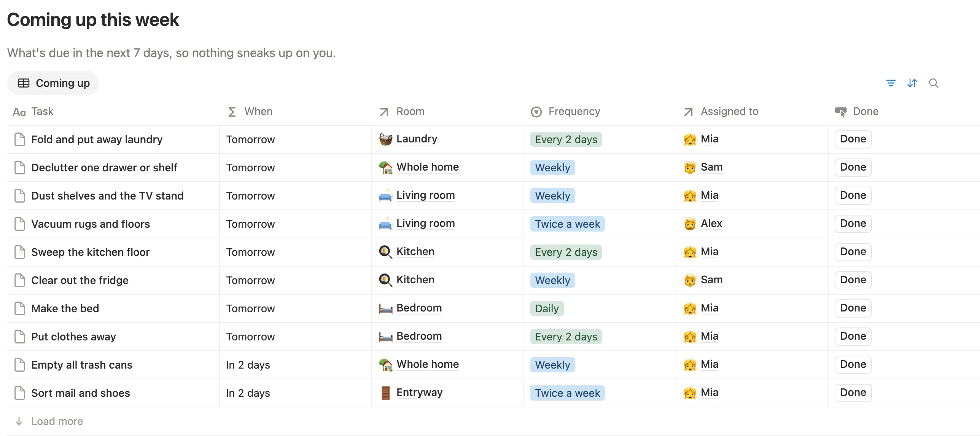Select the Coming up view tab

(53, 83)
